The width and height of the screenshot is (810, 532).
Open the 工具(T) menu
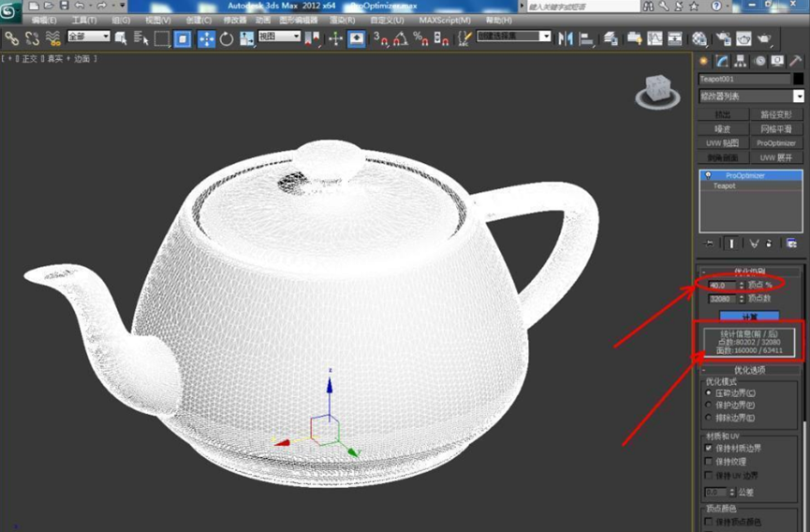84,21
